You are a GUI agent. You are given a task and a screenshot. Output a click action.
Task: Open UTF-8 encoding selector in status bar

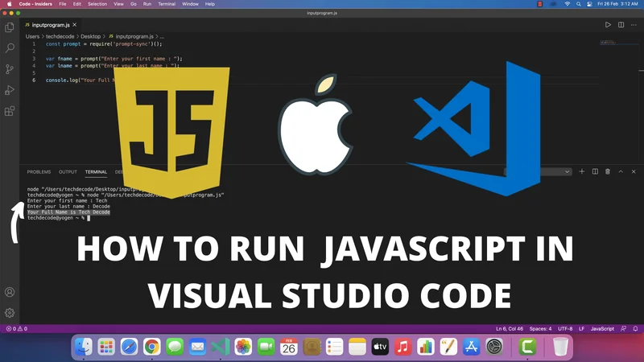[x=563, y=329]
